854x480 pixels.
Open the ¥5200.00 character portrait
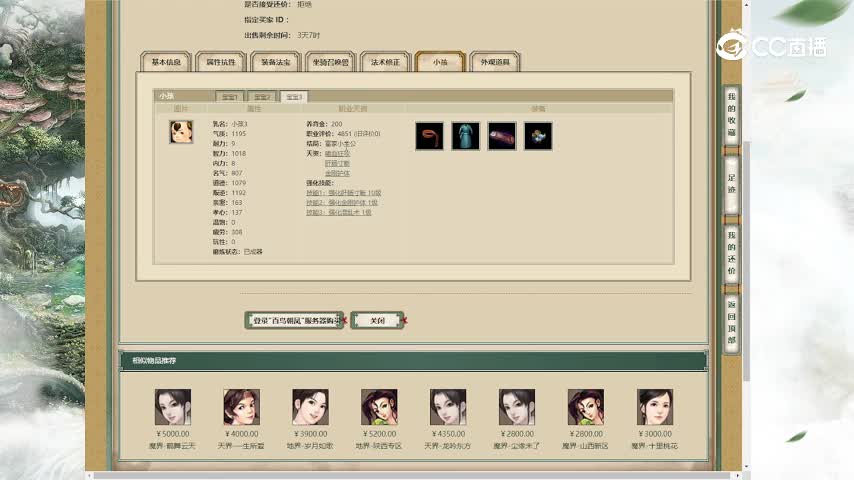379,407
